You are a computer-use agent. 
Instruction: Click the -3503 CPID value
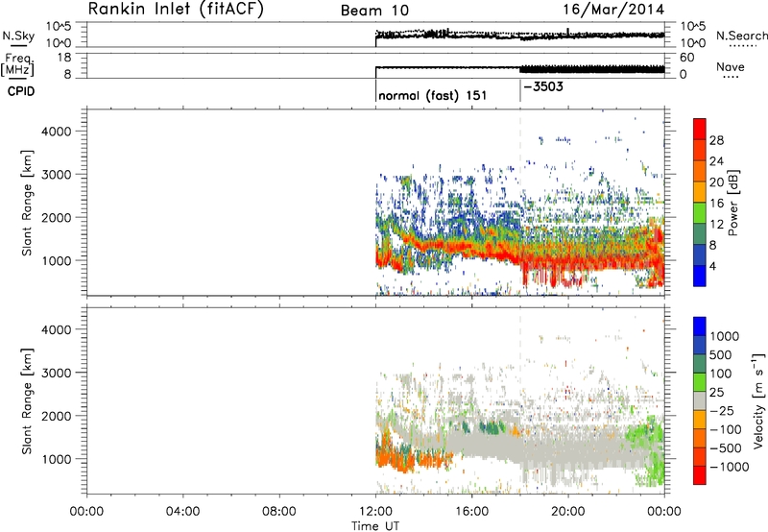tap(543, 86)
